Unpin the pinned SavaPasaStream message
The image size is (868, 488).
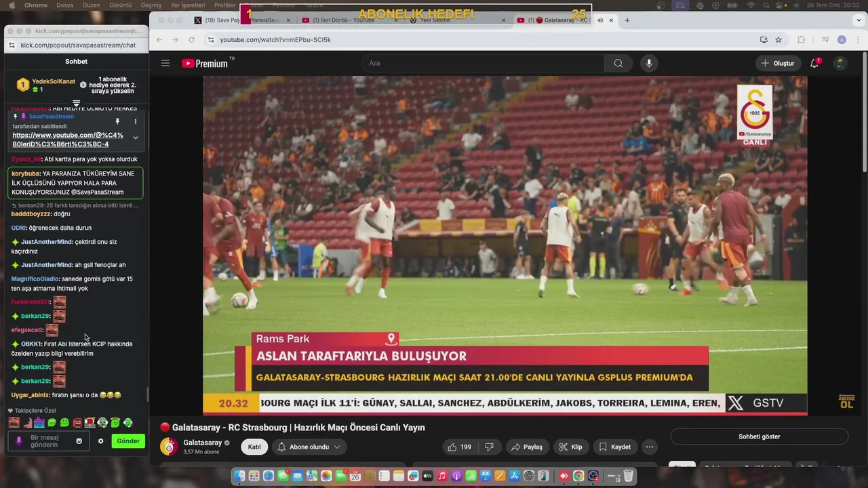click(117, 121)
